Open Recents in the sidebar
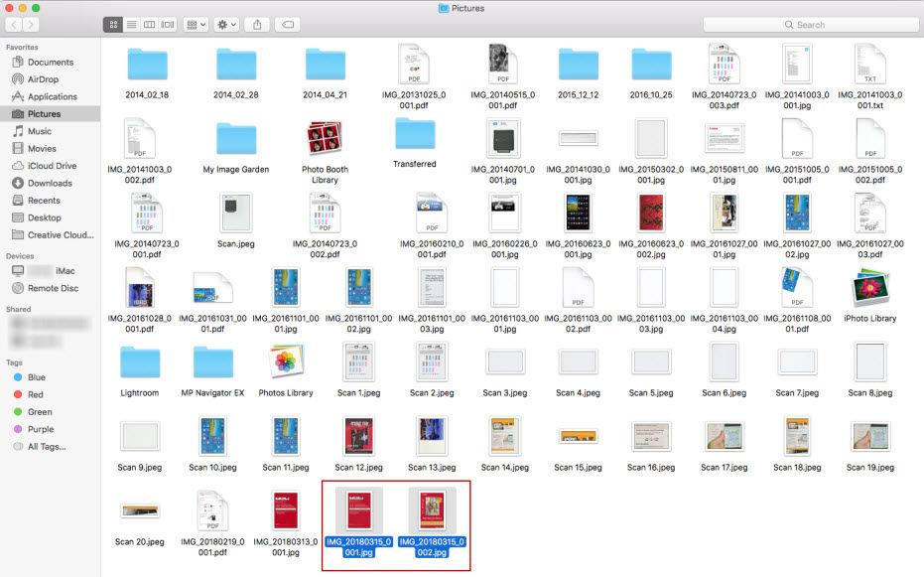Image resolution: width=924 pixels, height=577 pixels. [x=50, y=201]
